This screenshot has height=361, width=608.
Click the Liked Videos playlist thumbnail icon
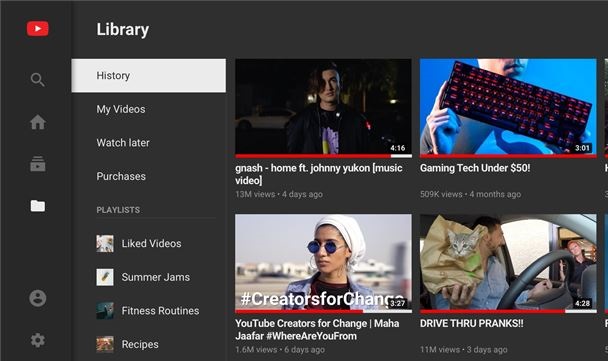(x=105, y=244)
